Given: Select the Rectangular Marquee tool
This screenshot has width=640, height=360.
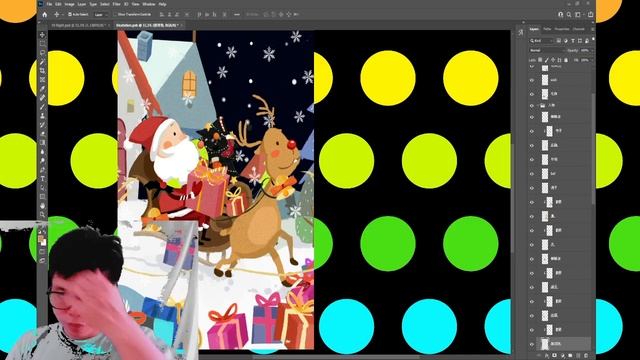Looking at the screenshot, I should pos(42,44).
